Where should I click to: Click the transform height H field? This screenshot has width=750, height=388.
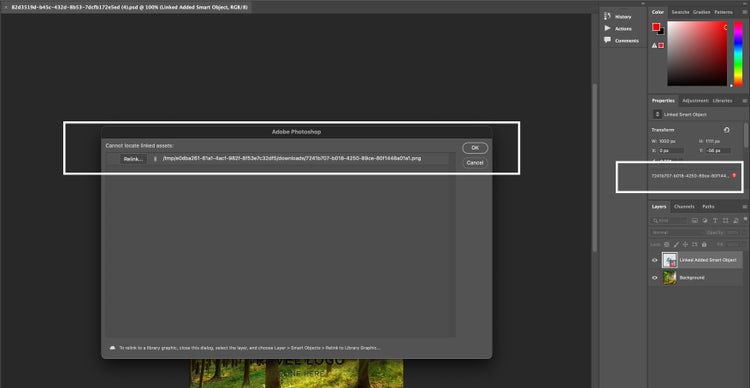coord(719,142)
